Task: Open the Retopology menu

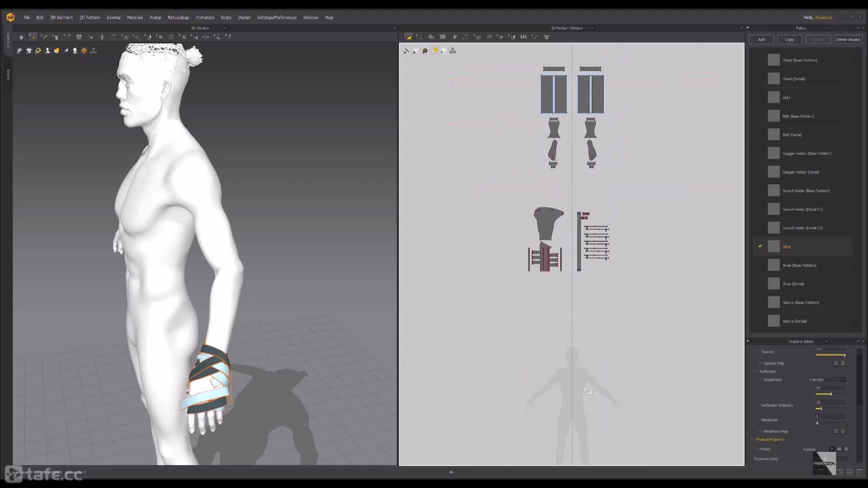Action: click(179, 18)
